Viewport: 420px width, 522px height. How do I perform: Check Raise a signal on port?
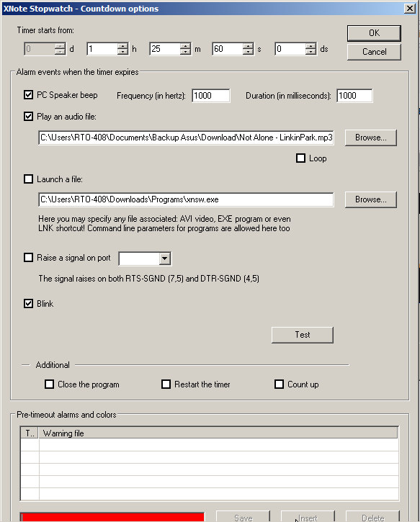click(28, 258)
